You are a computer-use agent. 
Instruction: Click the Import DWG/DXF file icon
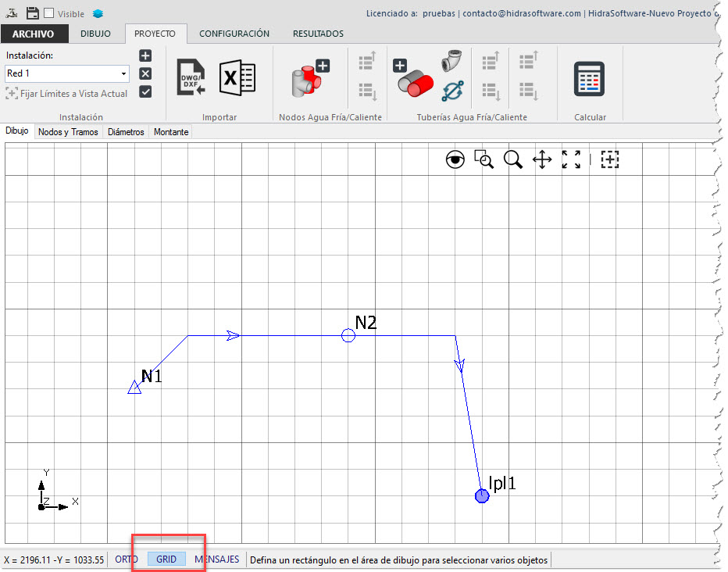[191, 77]
